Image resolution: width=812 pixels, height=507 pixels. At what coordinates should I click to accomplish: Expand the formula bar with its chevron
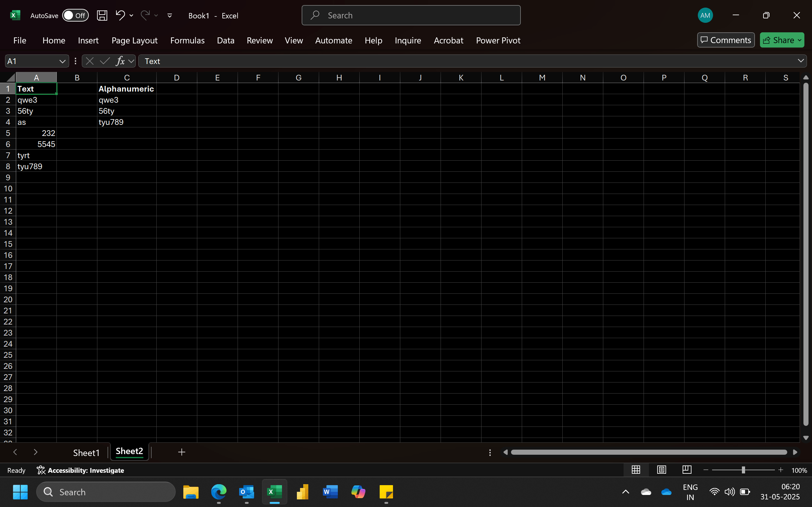[x=801, y=61]
